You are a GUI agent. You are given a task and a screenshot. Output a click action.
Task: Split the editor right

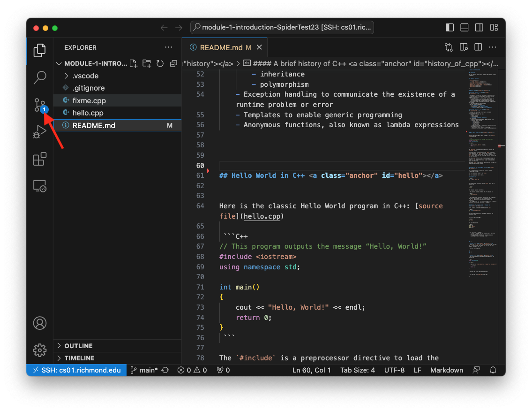478,47
